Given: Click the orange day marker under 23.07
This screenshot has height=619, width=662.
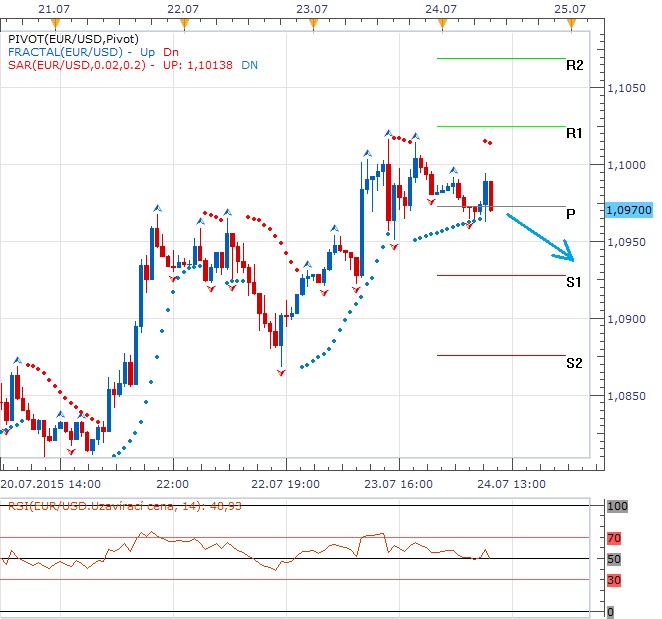Looking at the screenshot, I should coord(312,21).
